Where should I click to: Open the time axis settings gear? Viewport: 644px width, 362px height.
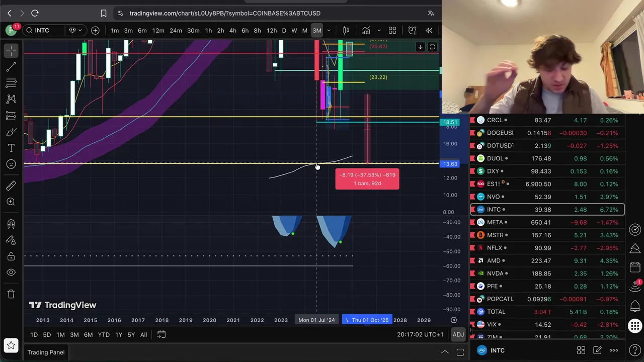[454, 320]
